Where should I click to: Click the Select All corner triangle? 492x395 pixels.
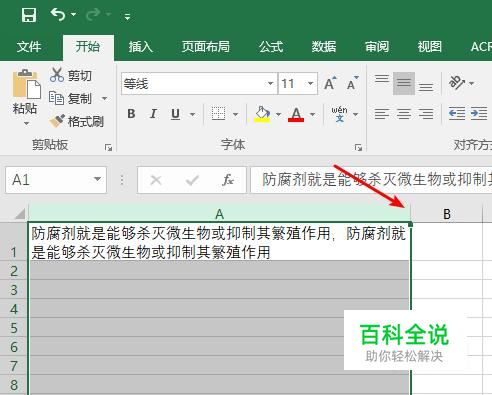click(x=19, y=213)
